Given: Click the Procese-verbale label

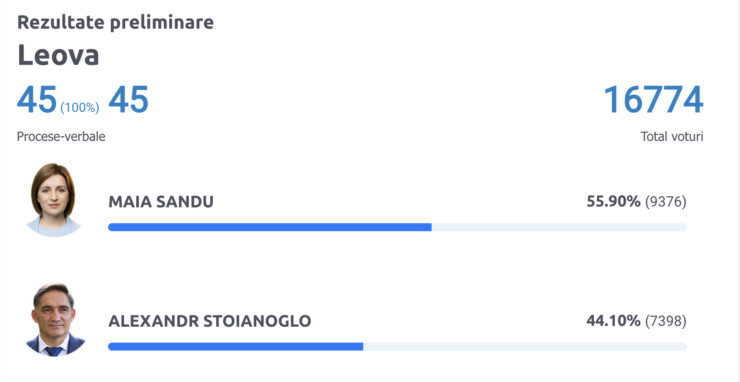Looking at the screenshot, I should coord(61,137).
